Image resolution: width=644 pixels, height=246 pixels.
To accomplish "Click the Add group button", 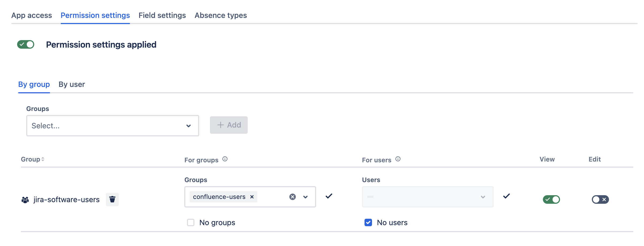I will (x=229, y=125).
